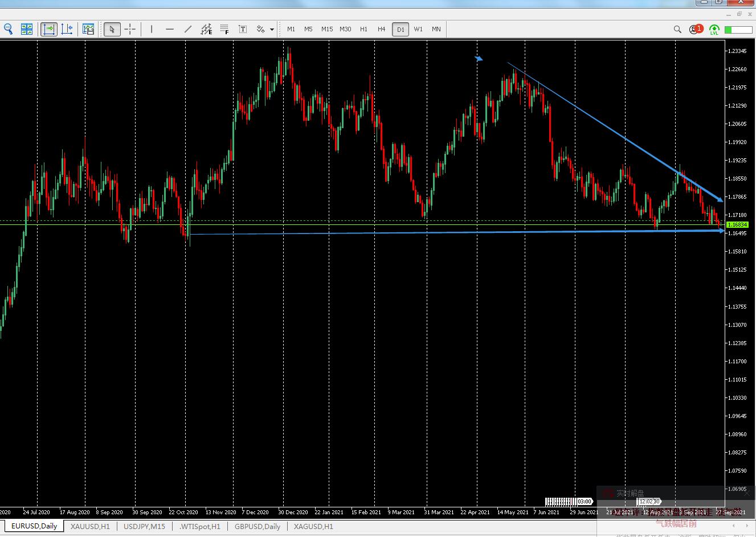This screenshot has height=537, width=756.
Task: Toggle the chart shift button
Action: [x=67, y=29]
